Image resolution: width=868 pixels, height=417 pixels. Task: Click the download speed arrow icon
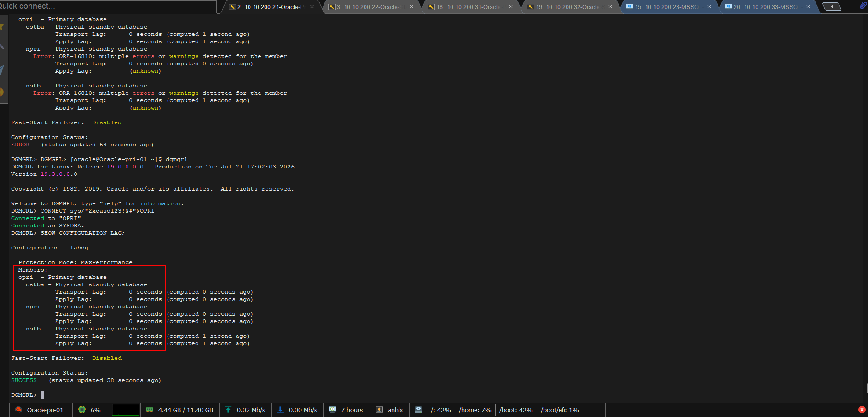pyautogui.click(x=280, y=410)
